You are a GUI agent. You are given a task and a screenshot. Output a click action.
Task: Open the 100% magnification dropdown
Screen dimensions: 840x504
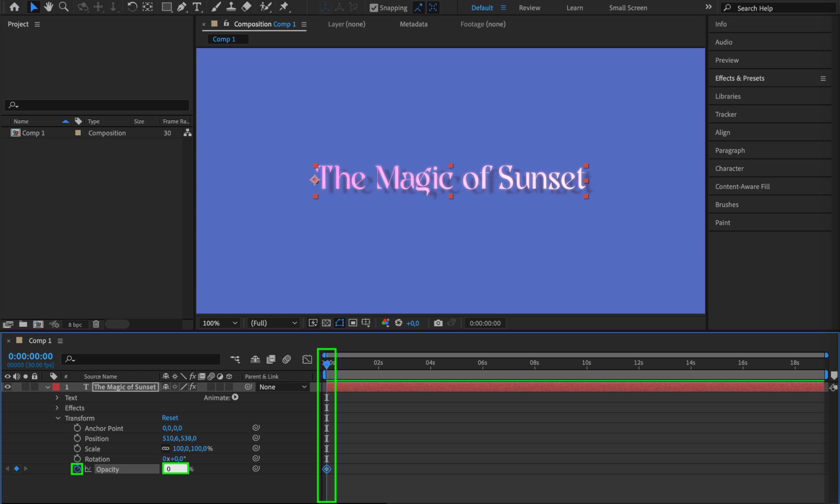(220, 323)
